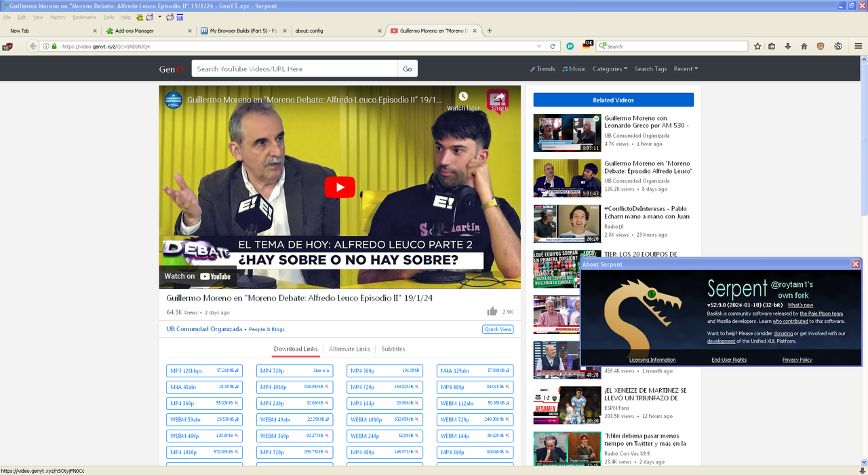The width and height of the screenshot is (868, 475).
Task: Open the #ConflictoDeIntereses Pablo Echarri thumbnail
Action: click(x=567, y=224)
